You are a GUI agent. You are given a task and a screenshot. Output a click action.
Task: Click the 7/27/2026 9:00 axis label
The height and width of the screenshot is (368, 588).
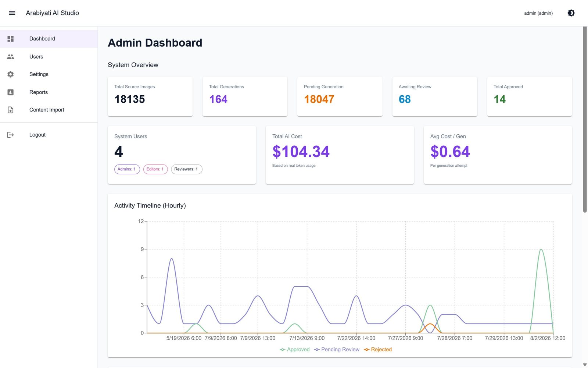click(x=405, y=338)
